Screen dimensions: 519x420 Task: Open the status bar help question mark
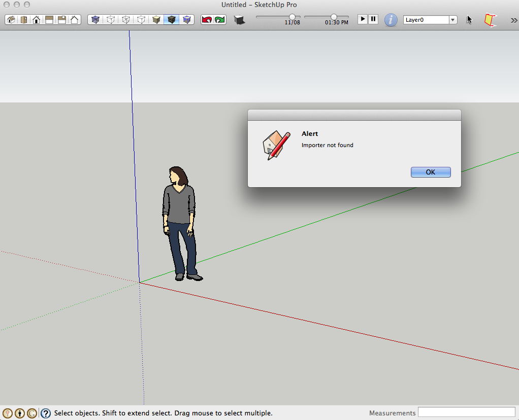click(x=46, y=413)
